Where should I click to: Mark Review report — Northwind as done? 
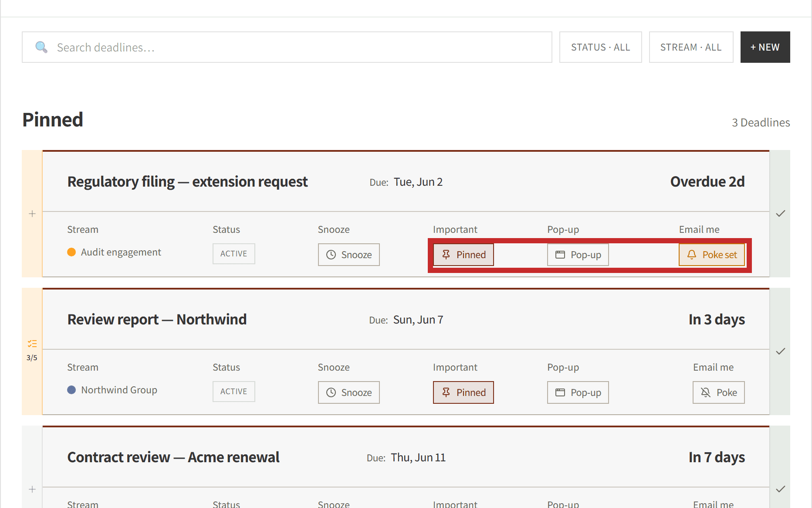point(780,351)
